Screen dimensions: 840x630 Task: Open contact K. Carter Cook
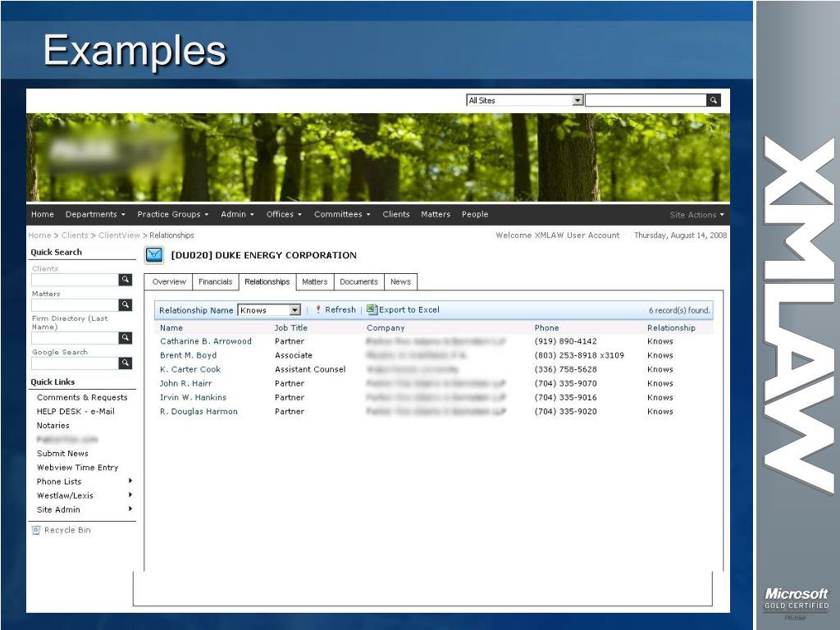click(x=190, y=369)
